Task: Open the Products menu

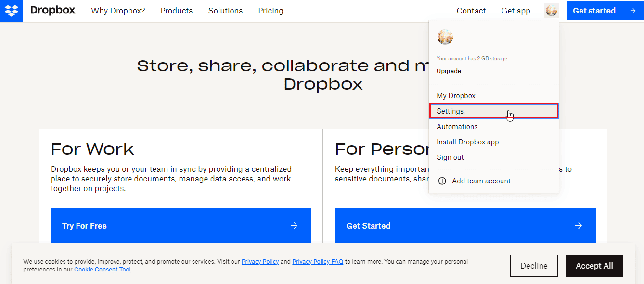Action: (177, 11)
